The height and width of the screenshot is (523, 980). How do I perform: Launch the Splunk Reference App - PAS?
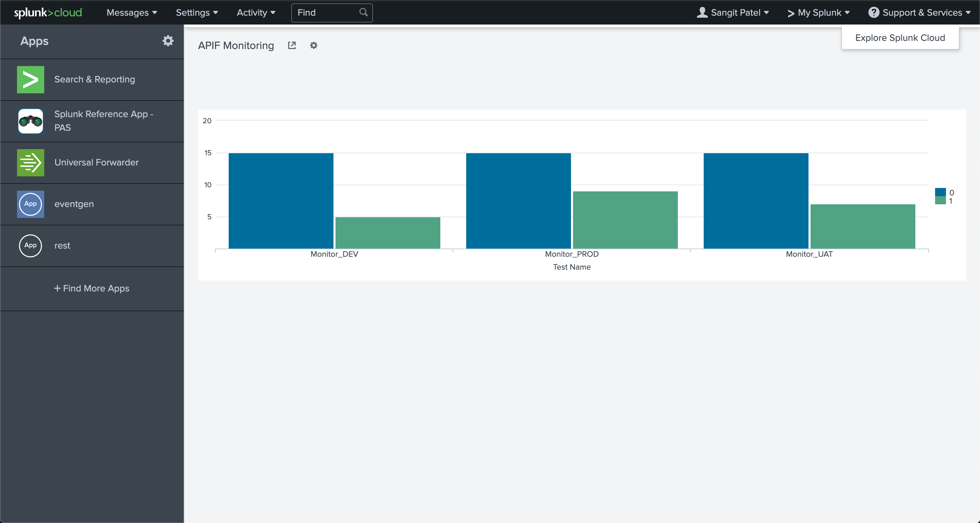[x=103, y=121]
